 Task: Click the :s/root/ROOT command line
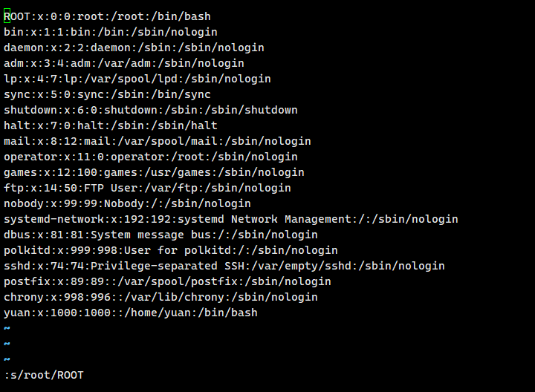(x=44, y=375)
